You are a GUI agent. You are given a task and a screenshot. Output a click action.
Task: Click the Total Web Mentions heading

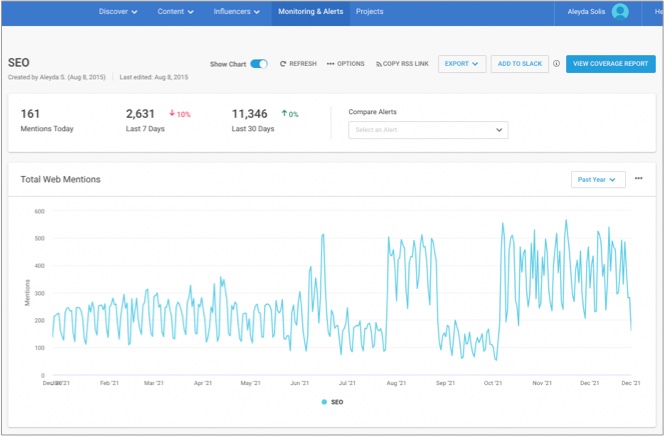[61, 179]
